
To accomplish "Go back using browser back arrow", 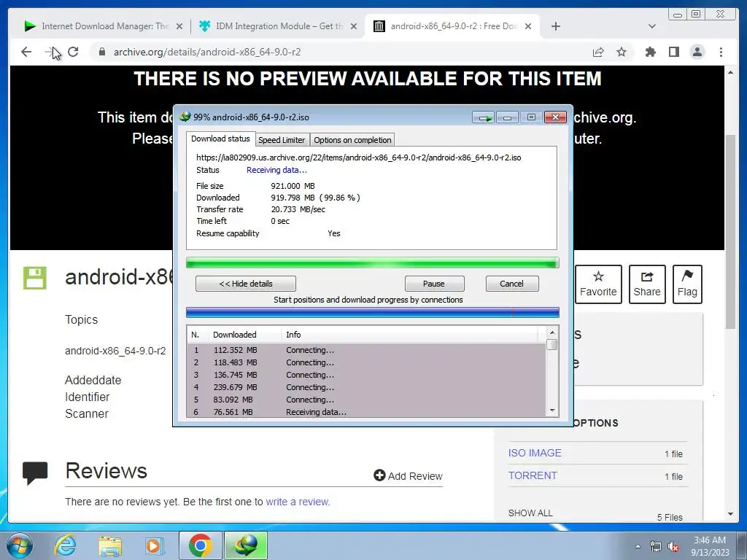I will pyautogui.click(x=26, y=52).
